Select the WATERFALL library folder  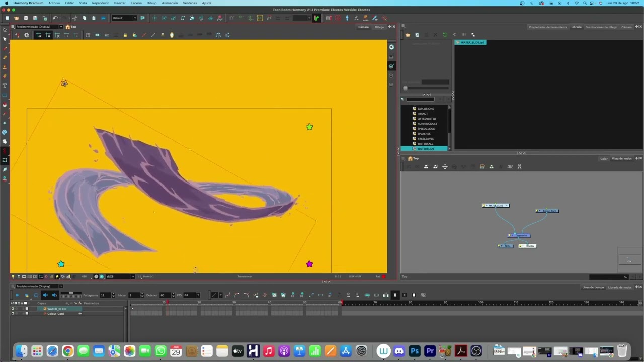[425, 144]
